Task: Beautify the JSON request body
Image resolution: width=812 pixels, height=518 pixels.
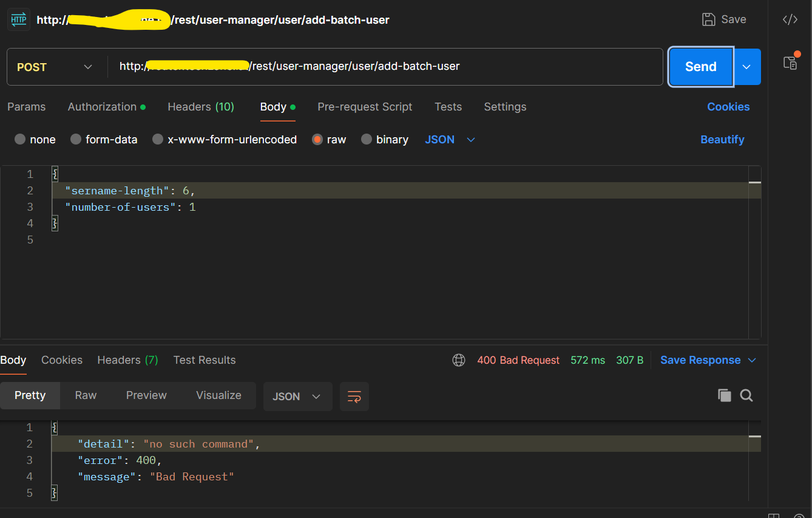Action: tap(722, 139)
